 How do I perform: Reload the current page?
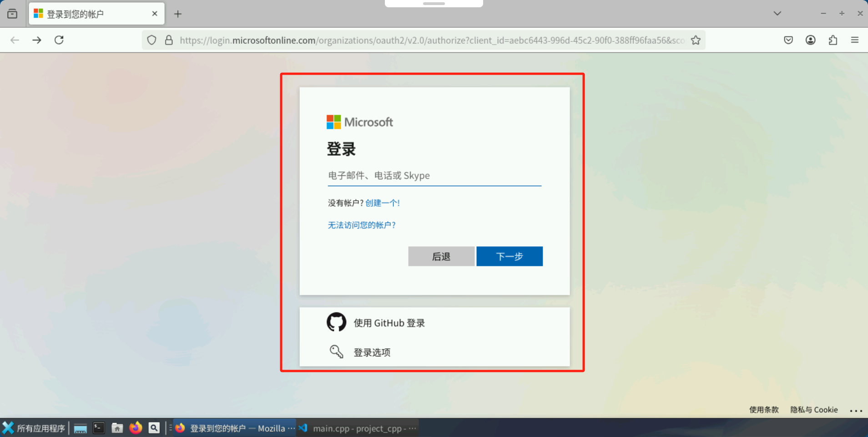pos(59,40)
